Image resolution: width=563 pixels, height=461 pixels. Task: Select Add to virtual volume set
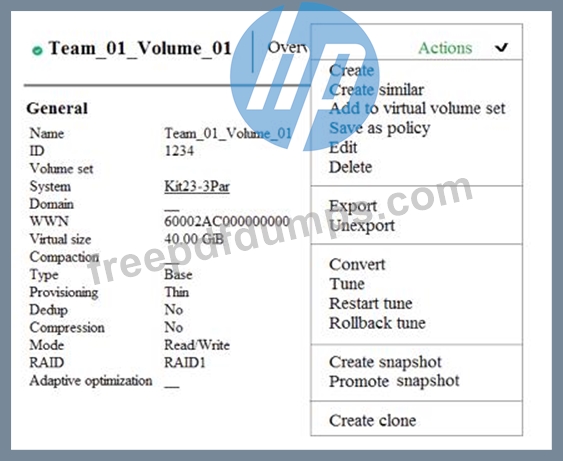(x=417, y=108)
